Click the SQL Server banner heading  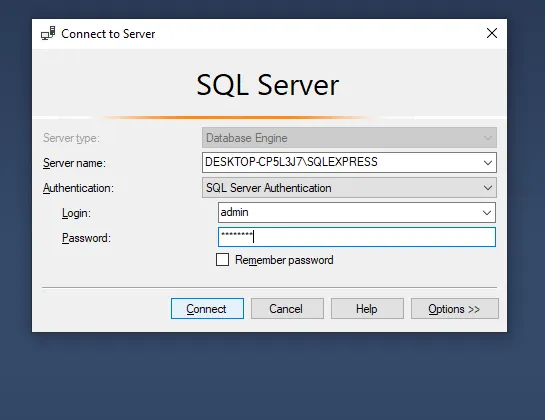(x=267, y=85)
